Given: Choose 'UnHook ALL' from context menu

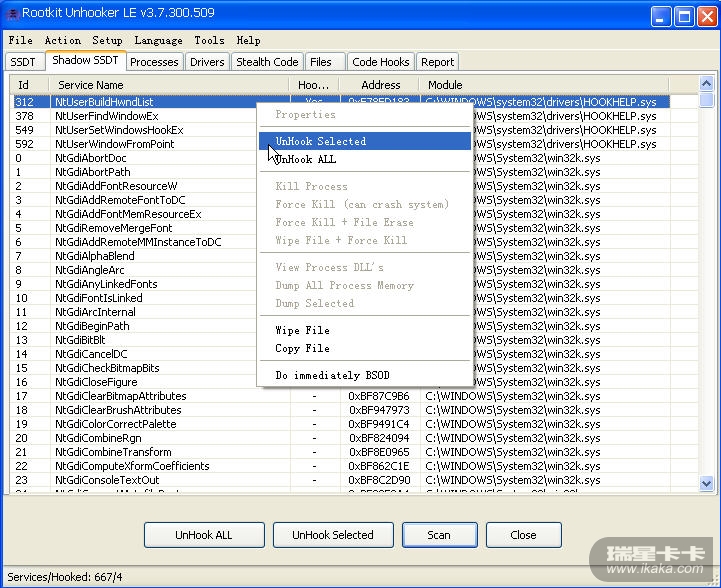Looking at the screenshot, I should (305, 160).
